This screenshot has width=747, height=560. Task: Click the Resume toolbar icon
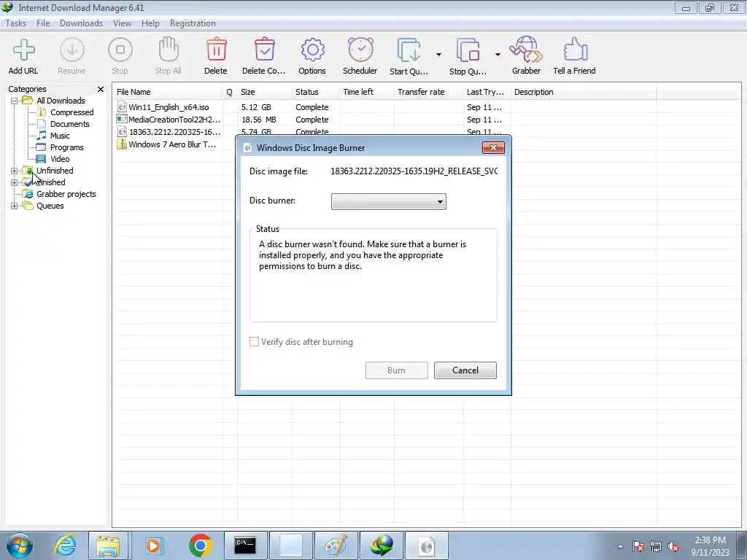[72, 50]
